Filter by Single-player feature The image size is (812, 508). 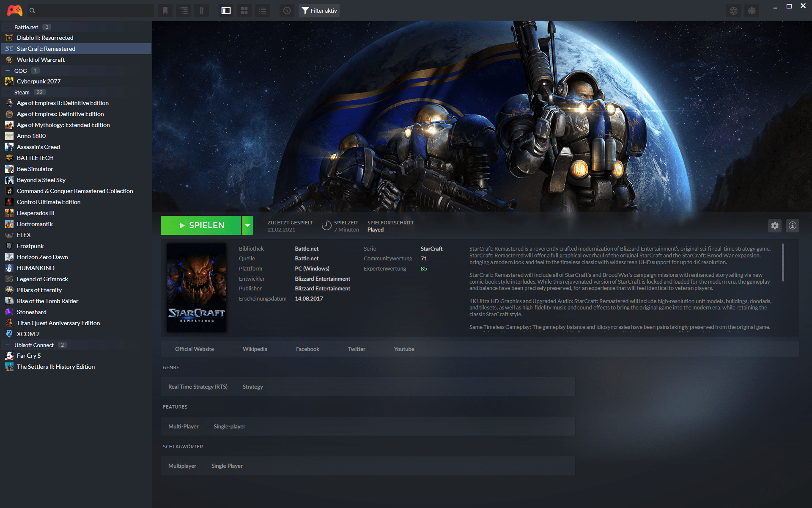230,426
